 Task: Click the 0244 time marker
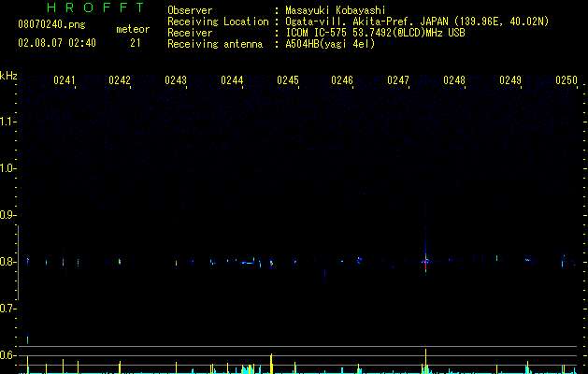(232, 80)
